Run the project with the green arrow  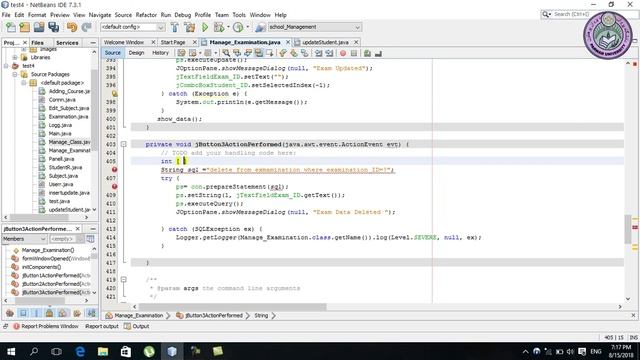tap(205, 27)
